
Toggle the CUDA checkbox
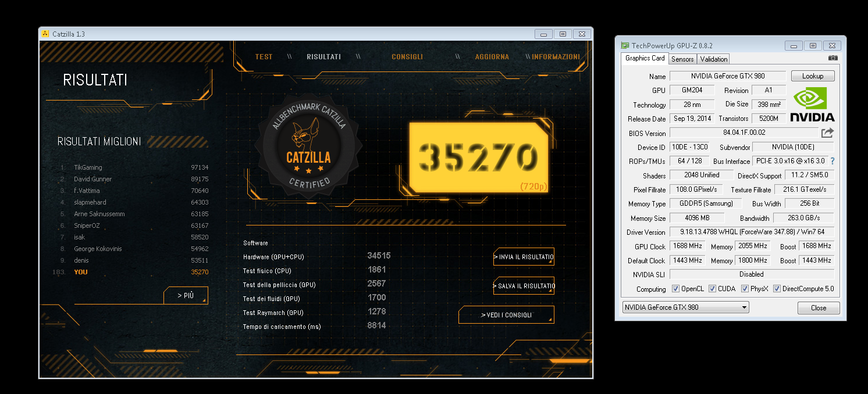712,289
